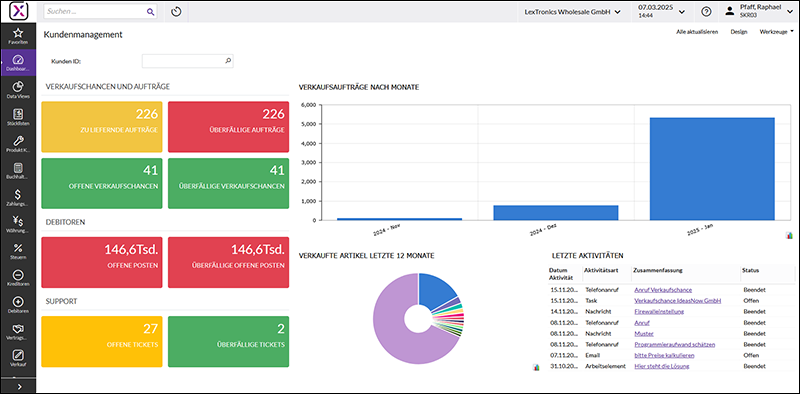The height and width of the screenshot is (394, 800).
Task: Click Alle aktualisieren
Action: pos(697,32)
